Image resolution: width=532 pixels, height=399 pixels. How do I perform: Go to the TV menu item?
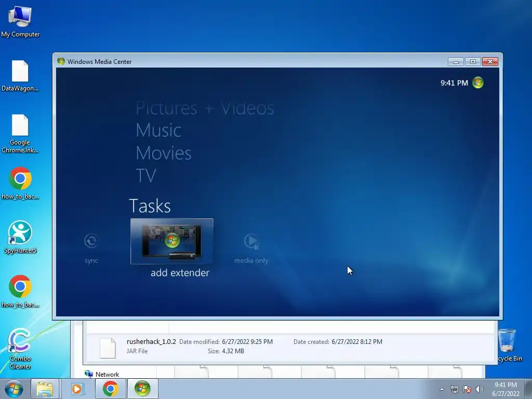point(146,176)
